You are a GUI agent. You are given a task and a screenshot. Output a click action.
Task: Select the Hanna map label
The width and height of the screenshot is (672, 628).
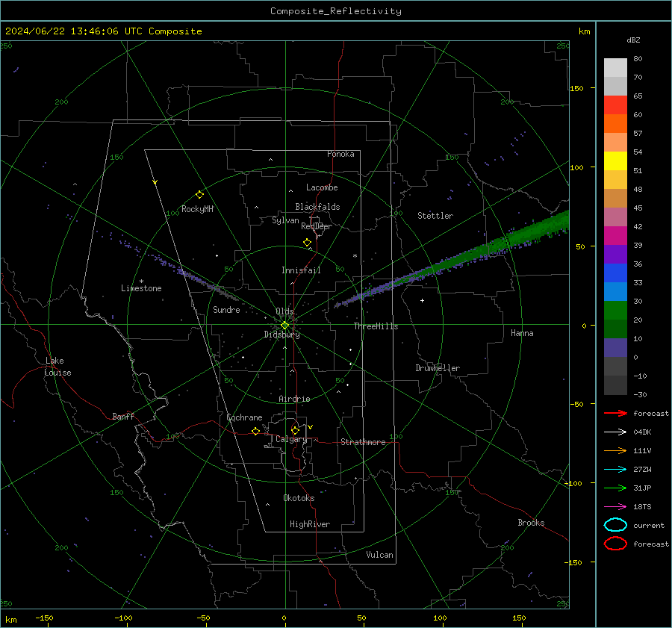(522, 333)
